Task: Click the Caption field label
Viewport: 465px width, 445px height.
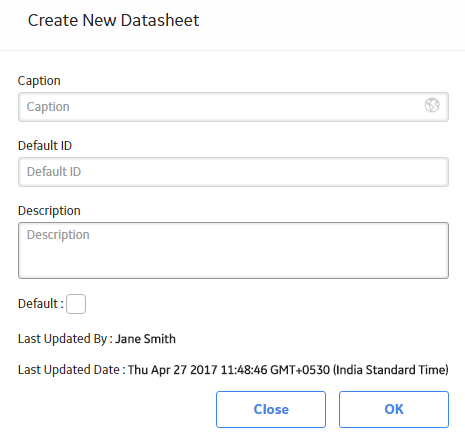Action: pos(39,81)
